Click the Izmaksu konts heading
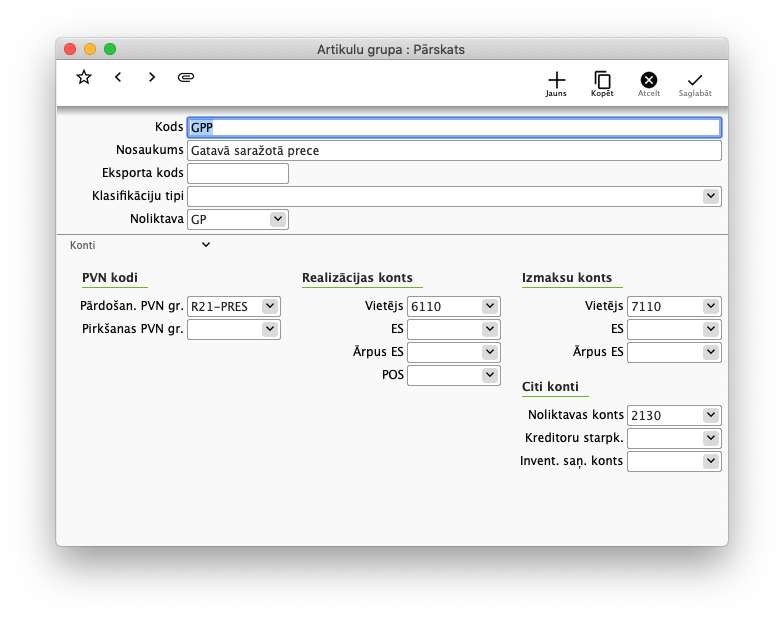Image resolution: width=784 pixels, height=620 pixels. (x=567, y=278)
